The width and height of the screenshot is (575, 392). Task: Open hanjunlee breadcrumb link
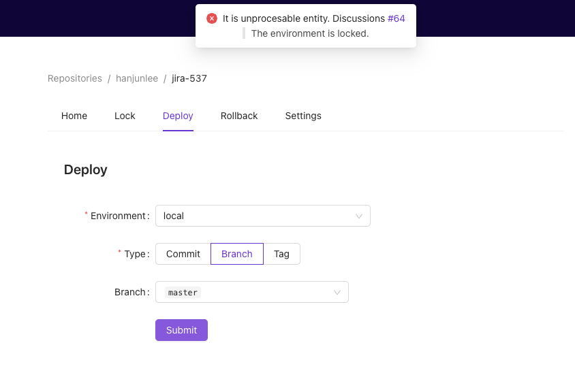(x=137, y=78)
